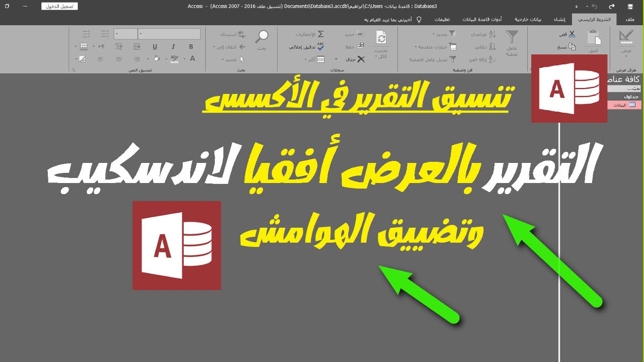Toggle Underline (U) formatting
Screen dimensions: 644x362
coord(155,47)
